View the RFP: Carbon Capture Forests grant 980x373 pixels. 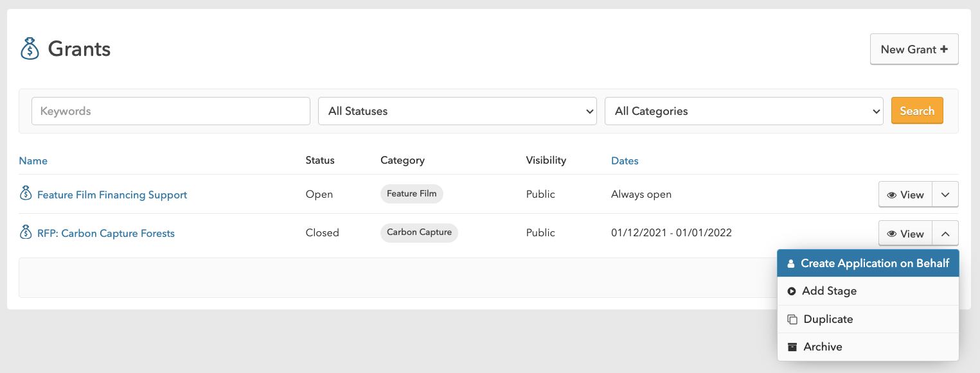(905, 234)
